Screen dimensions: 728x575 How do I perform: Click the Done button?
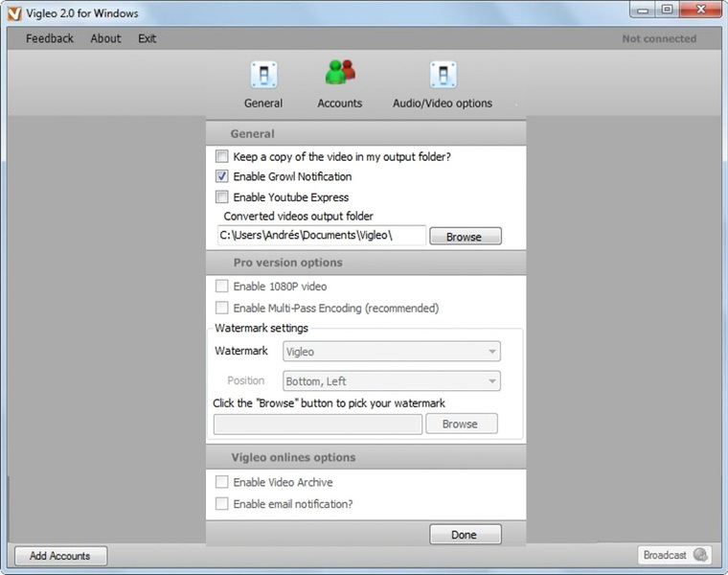coord(466,535)
